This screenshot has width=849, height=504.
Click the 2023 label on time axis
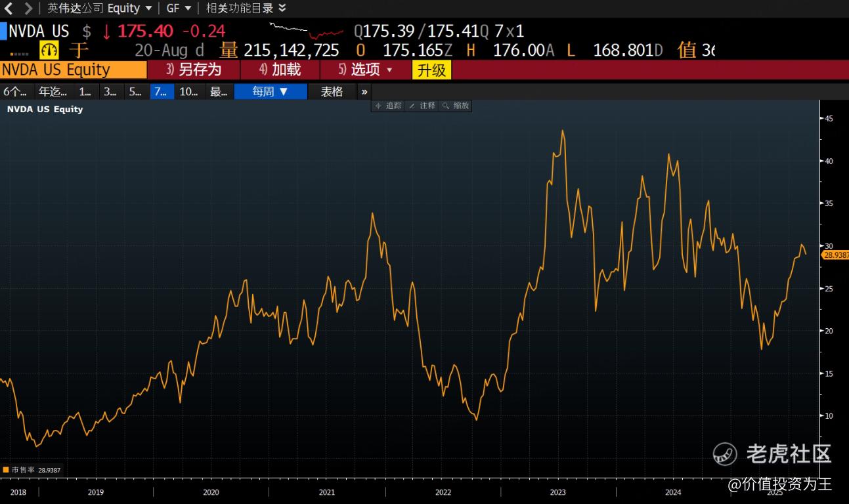557,492
